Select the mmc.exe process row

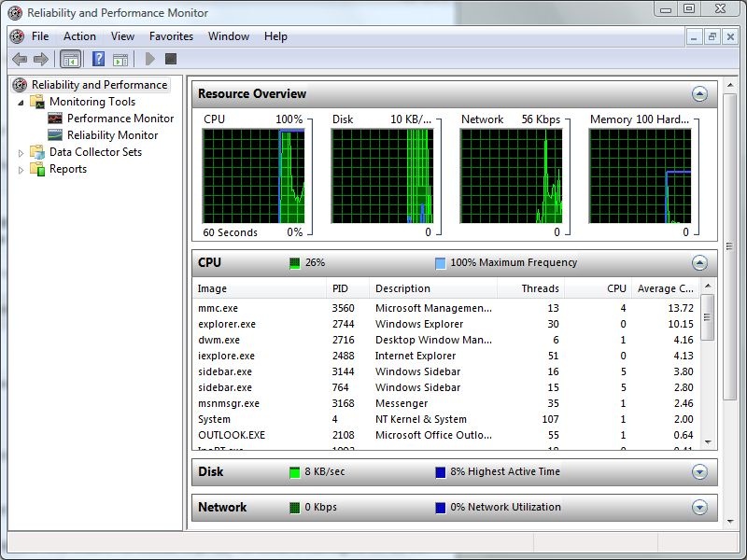pos(446,308)
